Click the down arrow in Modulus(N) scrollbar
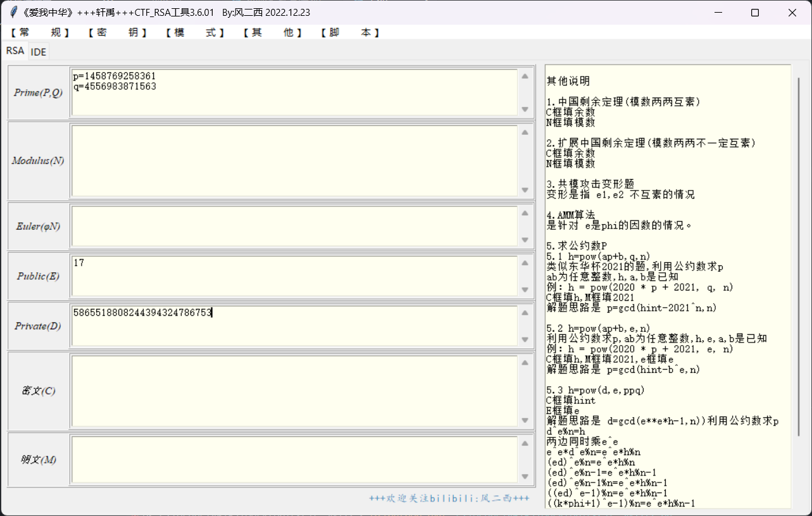812x516 pixels. pos(525,190)
